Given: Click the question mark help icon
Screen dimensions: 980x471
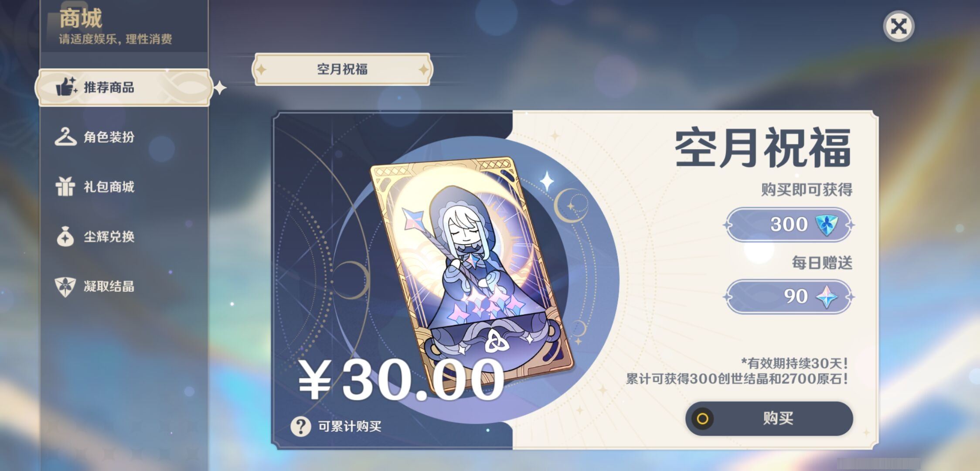Looking at the screenshot, I should 301,426.
